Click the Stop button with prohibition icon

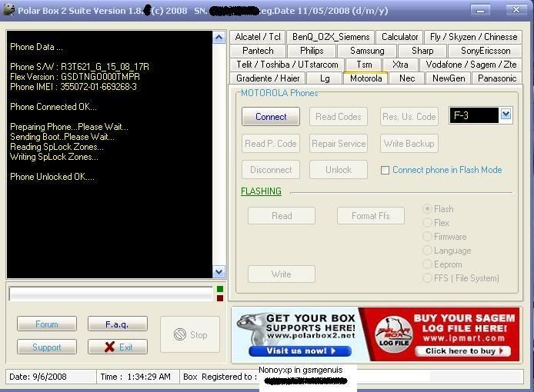pos(190,334)
